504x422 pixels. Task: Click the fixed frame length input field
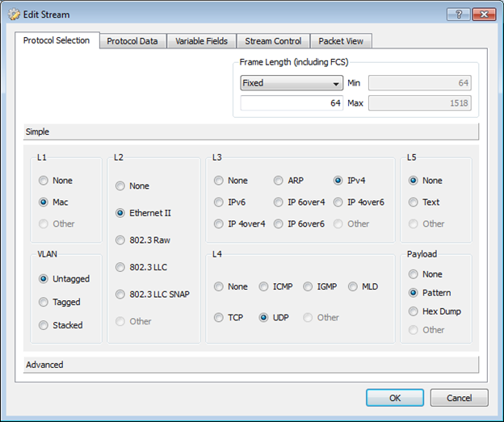(292, 102)
